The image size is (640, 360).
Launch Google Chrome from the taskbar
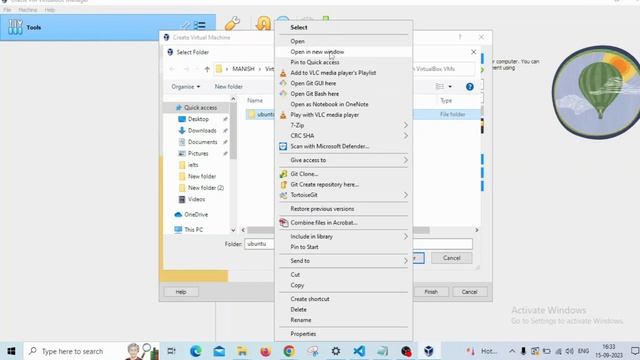click(289, 351)
